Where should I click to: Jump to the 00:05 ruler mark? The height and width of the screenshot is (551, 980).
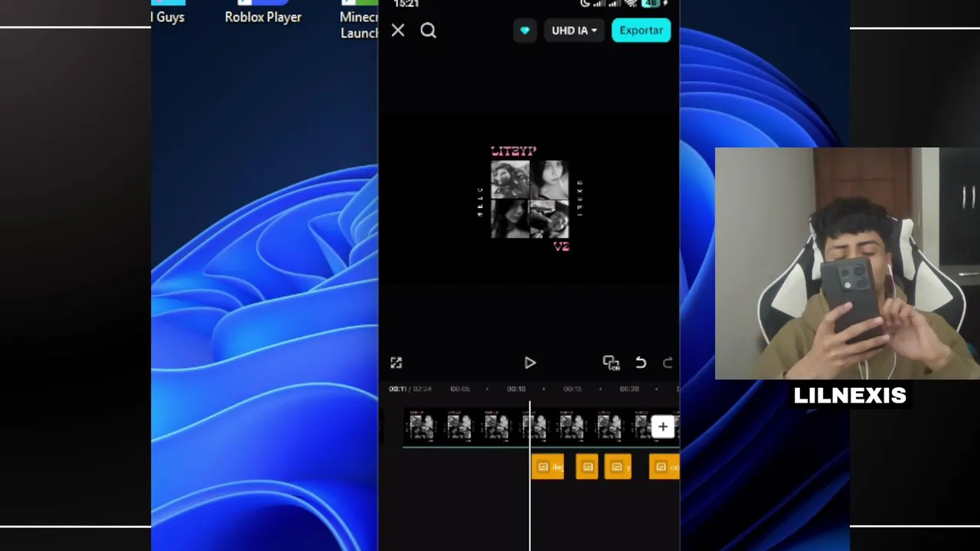(460, 389)
